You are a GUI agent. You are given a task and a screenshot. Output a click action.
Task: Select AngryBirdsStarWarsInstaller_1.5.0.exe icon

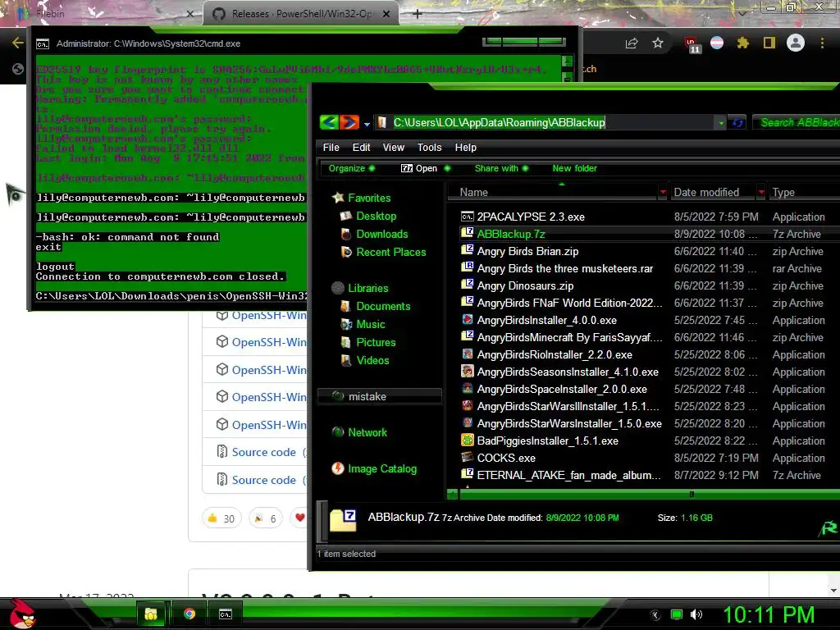[x=467, y=422]
